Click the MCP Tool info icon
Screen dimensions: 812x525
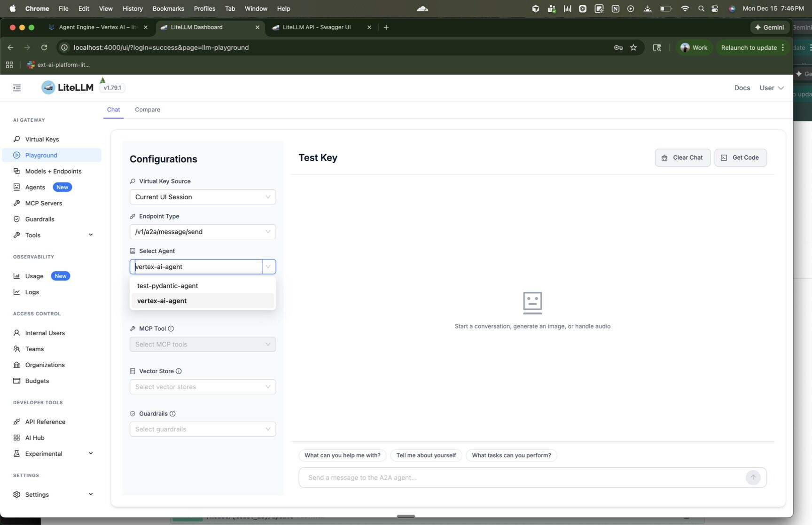click(171, 329)
